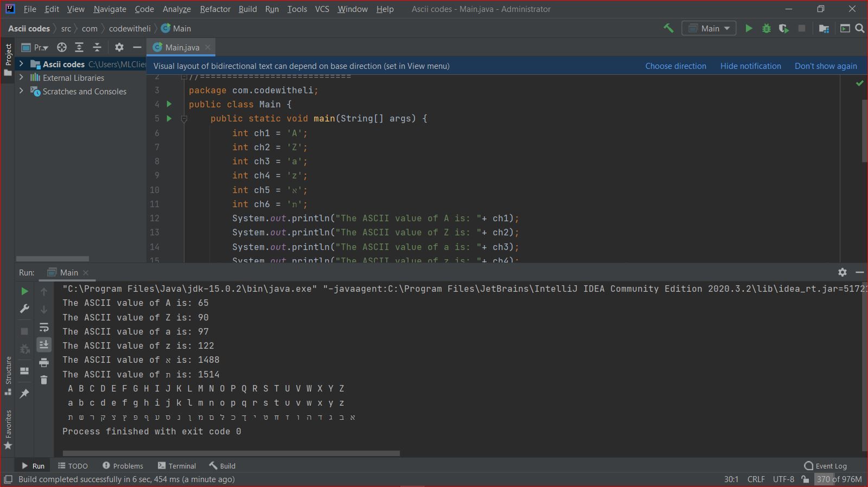Expand the Ascii codes project node
Viewport: 868px width, 487px height.
pos(21,63)
